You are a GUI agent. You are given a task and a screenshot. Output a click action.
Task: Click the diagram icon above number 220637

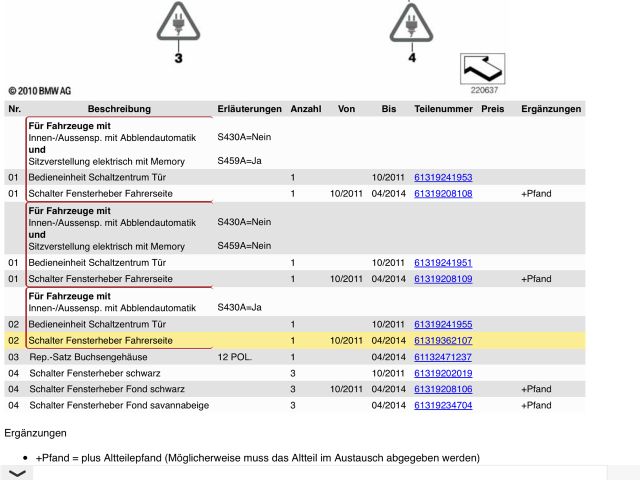[x=482, y=70]
